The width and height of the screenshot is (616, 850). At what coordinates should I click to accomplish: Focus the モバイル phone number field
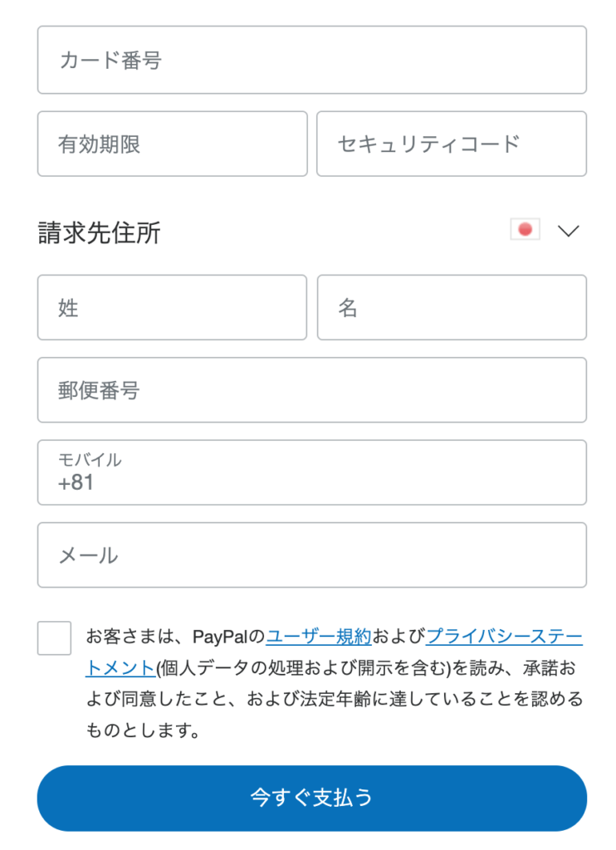[312, 472]
